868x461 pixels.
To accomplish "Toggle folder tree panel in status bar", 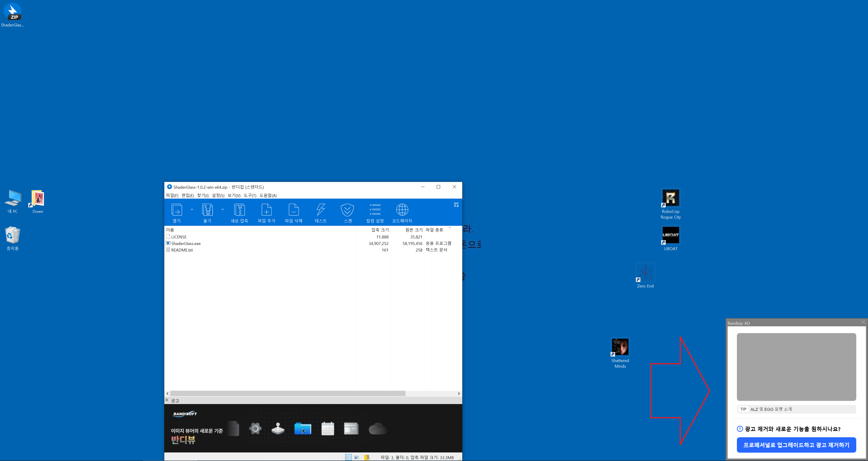I will tap(367, 457).
